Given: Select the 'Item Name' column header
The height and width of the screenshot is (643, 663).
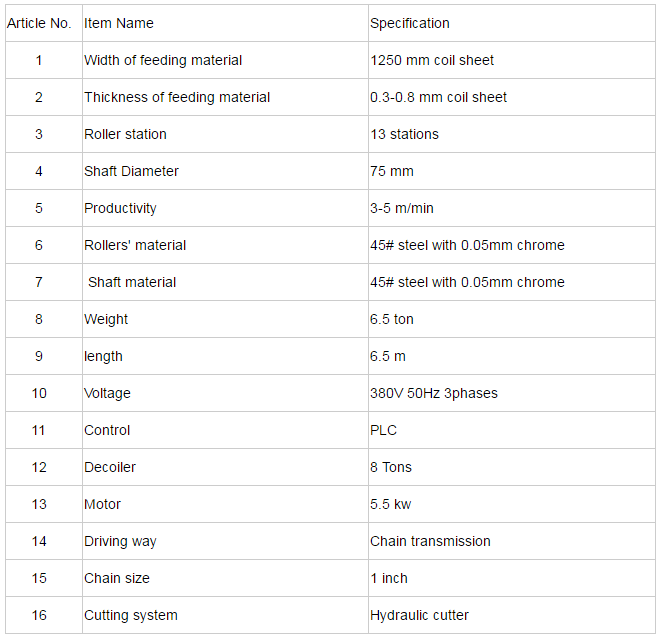Looking at the screenshot, I should [x=119, y=23].
